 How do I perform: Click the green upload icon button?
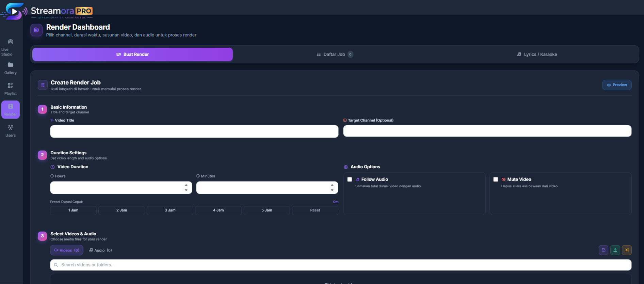point(615,250)
